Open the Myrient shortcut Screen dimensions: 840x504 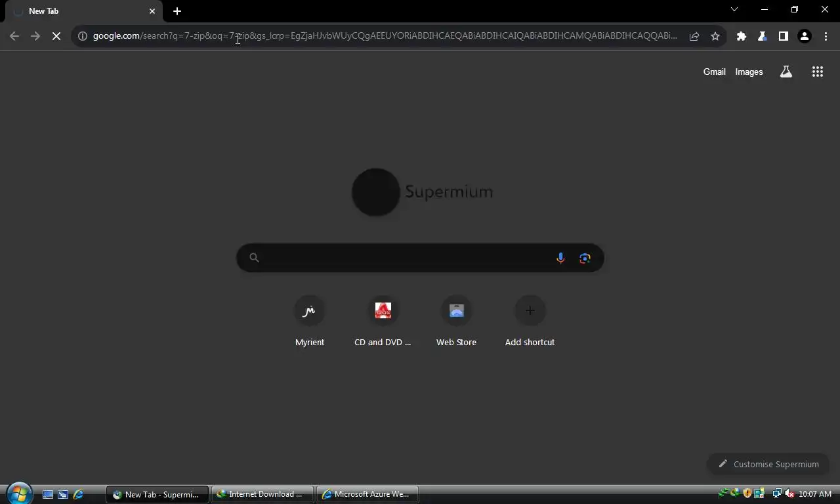coord(310,322)
